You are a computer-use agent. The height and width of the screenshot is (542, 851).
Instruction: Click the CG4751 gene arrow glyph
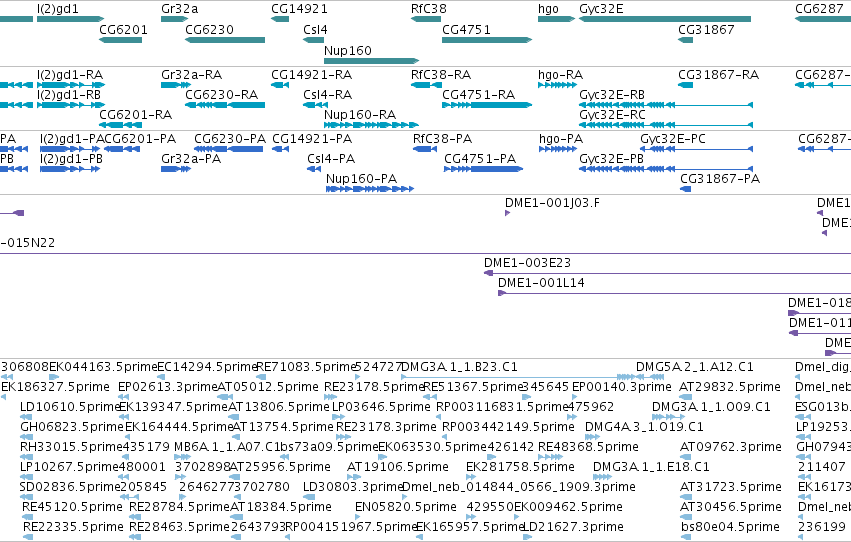click(x=487, y=40)
